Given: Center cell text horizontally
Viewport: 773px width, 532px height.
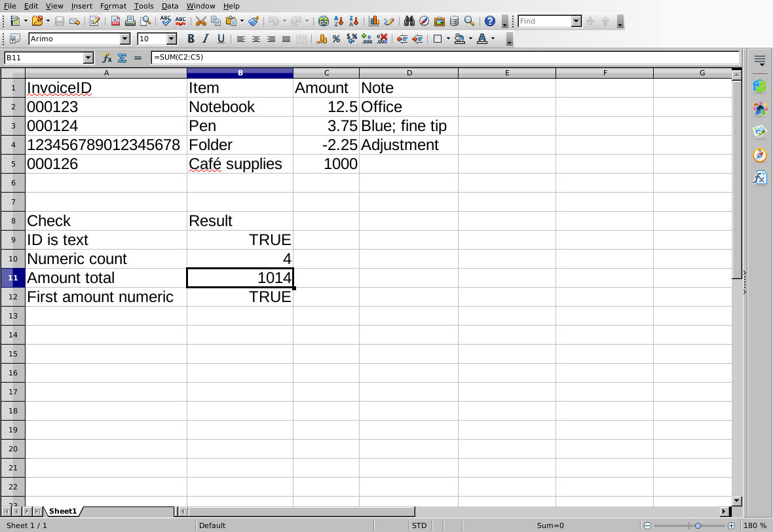Looking at the screenshot, I should 256,39.
